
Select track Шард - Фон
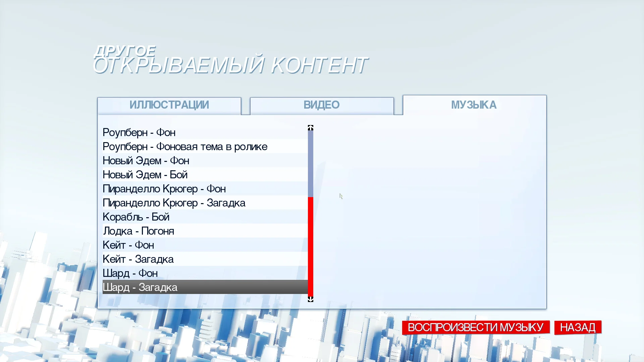click(205, 273)
